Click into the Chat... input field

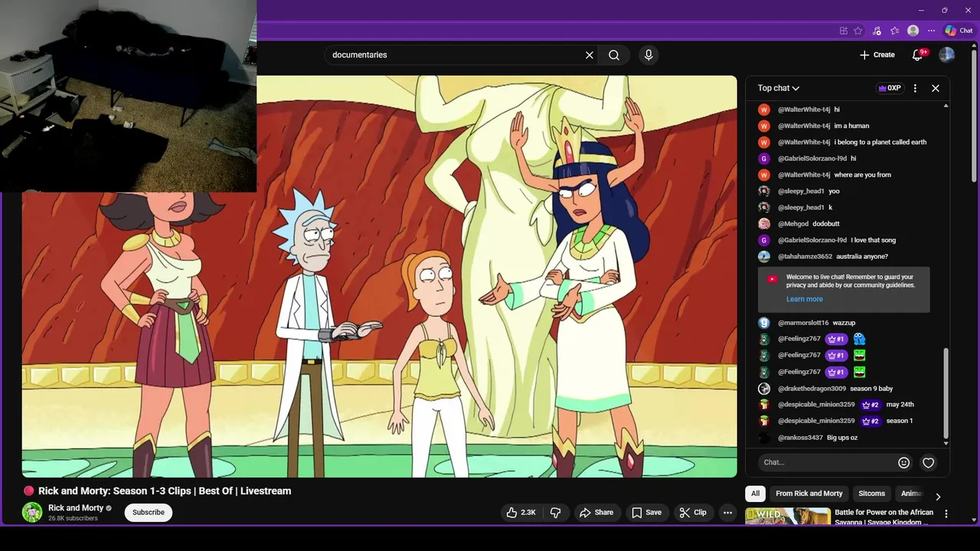pyautogui.click(x=828, y=462)
